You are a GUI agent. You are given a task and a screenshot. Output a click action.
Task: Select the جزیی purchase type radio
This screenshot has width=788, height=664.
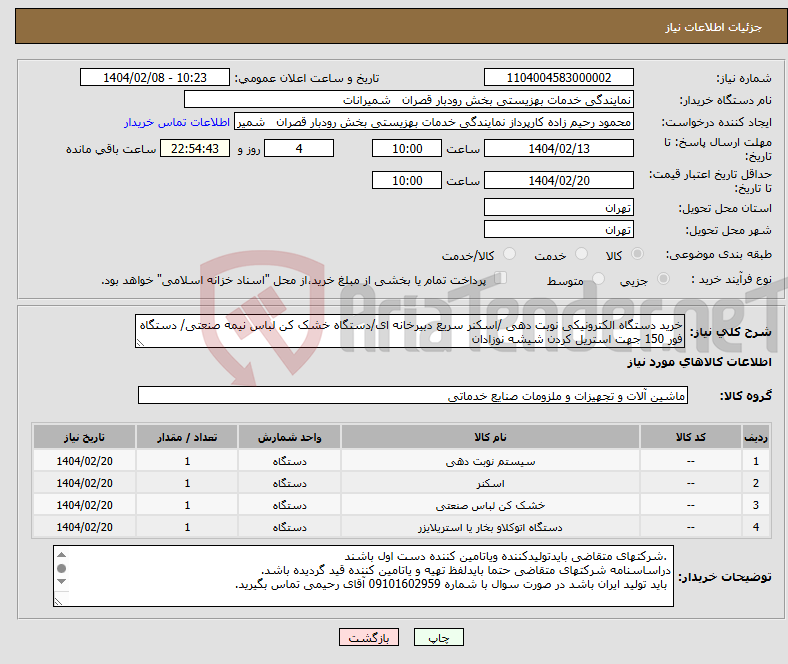click(x=663, y=278)
